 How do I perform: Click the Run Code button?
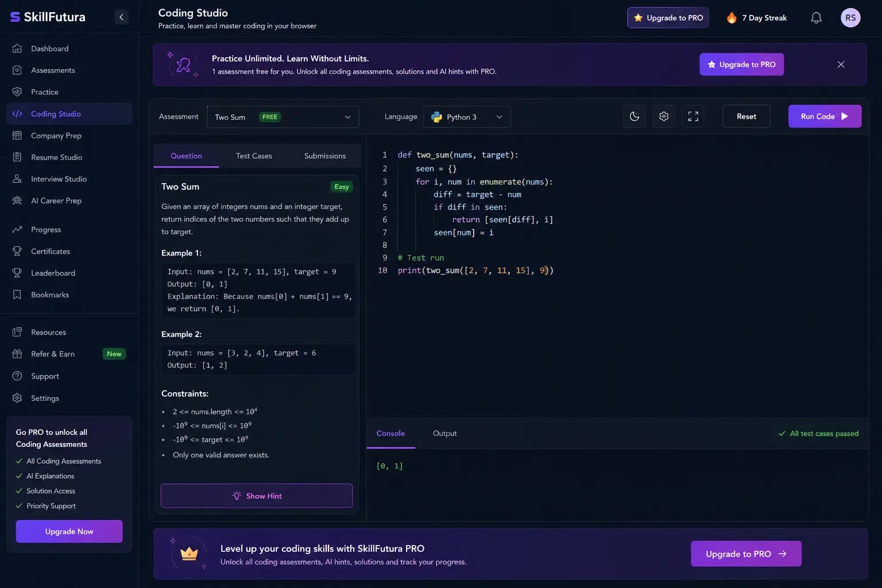coord(825,117)
